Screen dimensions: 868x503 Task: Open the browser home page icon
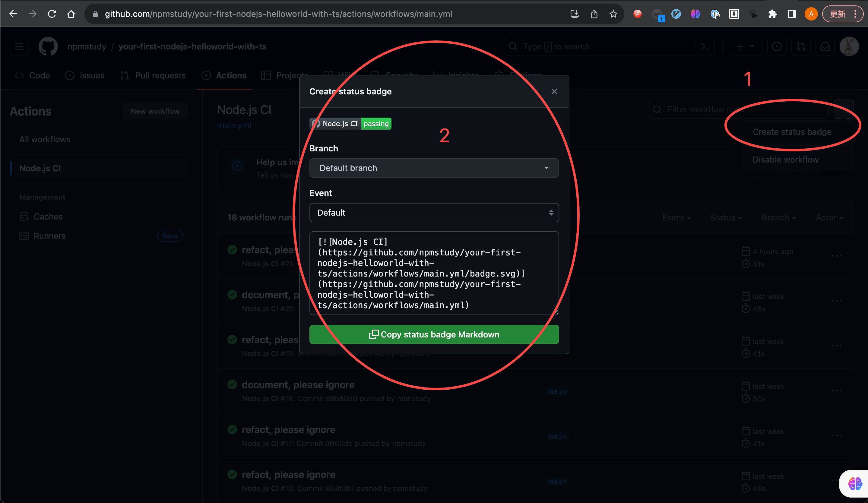[x=71, y=14]
